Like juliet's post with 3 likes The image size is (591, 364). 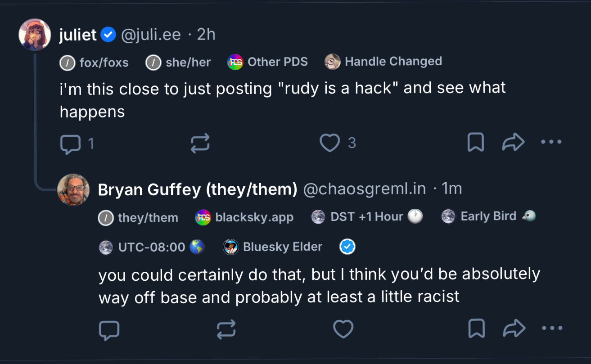point(329,143)
